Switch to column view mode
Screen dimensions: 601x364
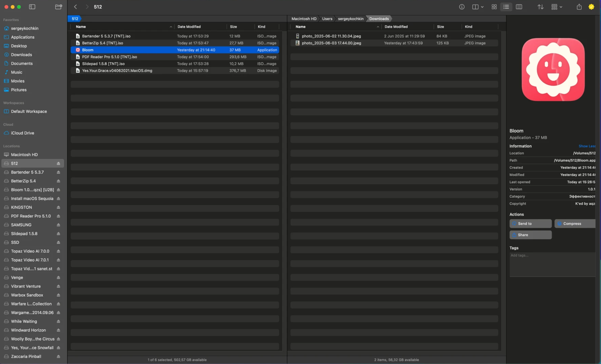pos(519,7)
